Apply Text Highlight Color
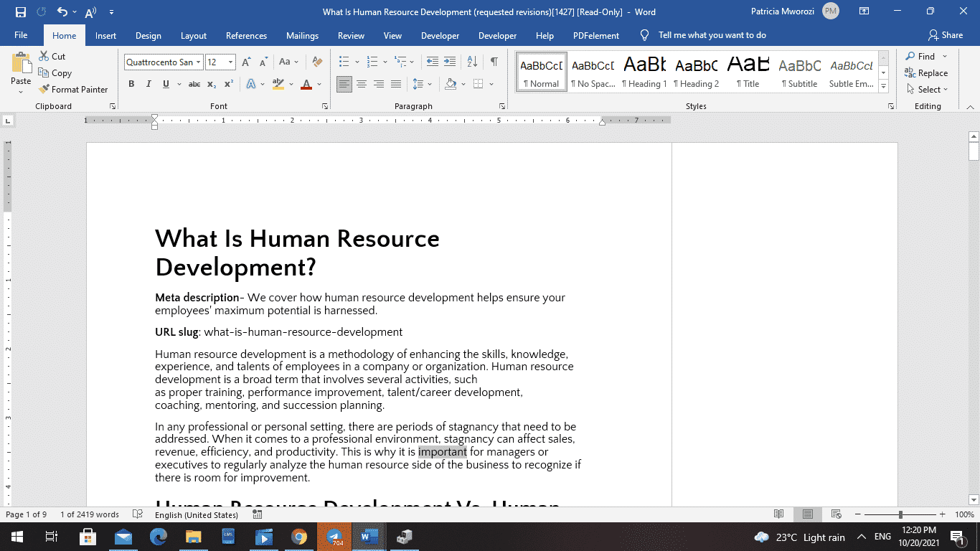The width and height of the screenshot is (980, 551). tap(278, 84)
